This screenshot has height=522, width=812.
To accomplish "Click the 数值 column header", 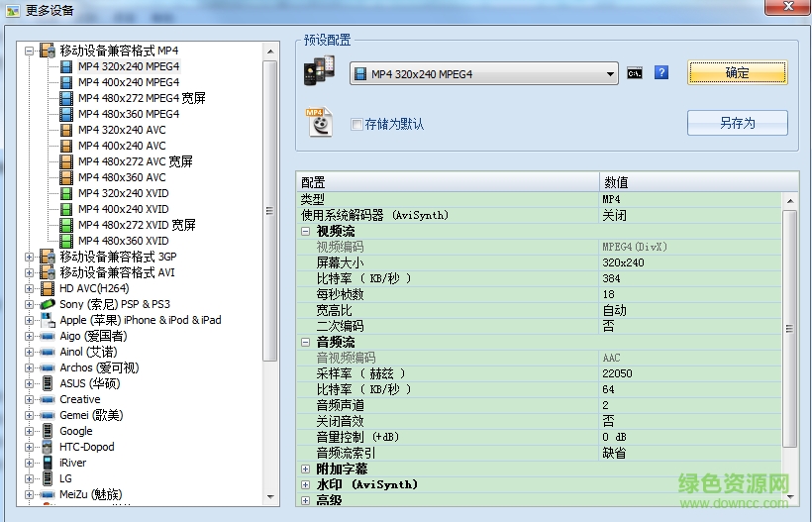I will [x=699, y=182].
